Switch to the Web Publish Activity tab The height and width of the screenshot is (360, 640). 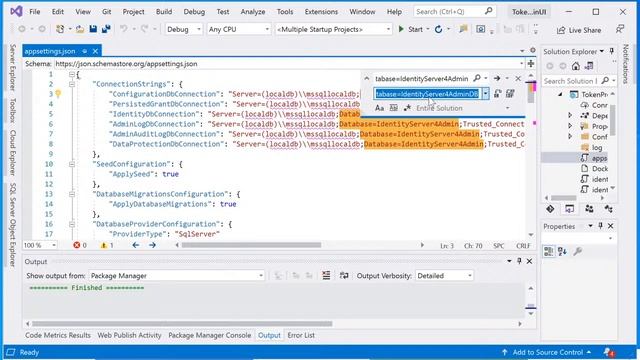coord(129,336)
